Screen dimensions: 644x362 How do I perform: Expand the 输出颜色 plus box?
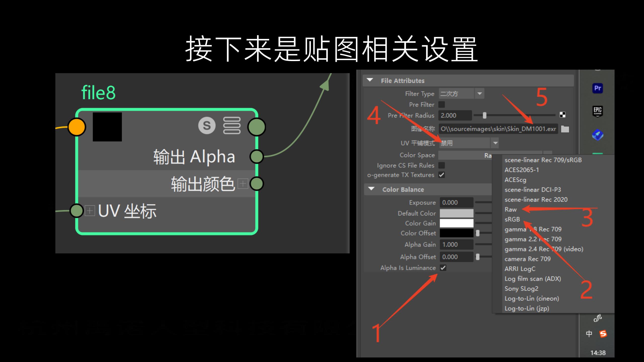pos(243,184)
